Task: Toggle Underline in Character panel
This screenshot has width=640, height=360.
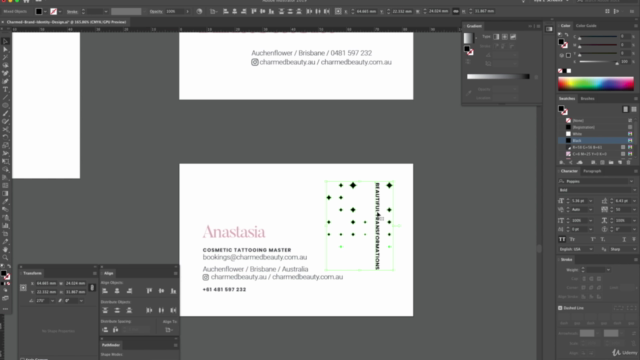Action: [624, 240]
